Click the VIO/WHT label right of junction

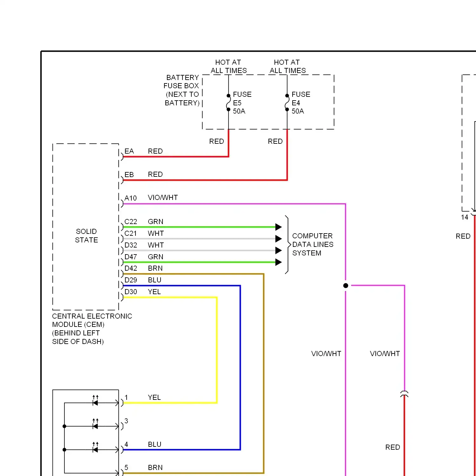coord(385,354)
